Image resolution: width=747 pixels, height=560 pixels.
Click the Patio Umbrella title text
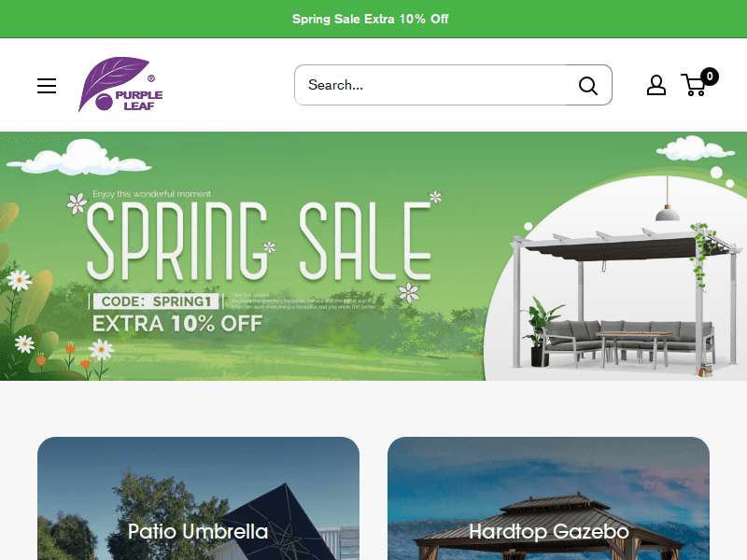[x=198, y=531]
